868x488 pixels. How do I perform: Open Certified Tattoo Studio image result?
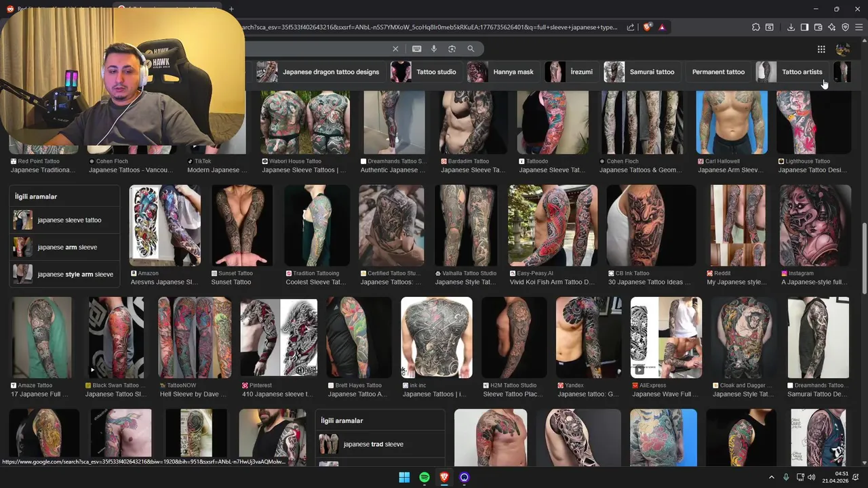tap(391, 226)
